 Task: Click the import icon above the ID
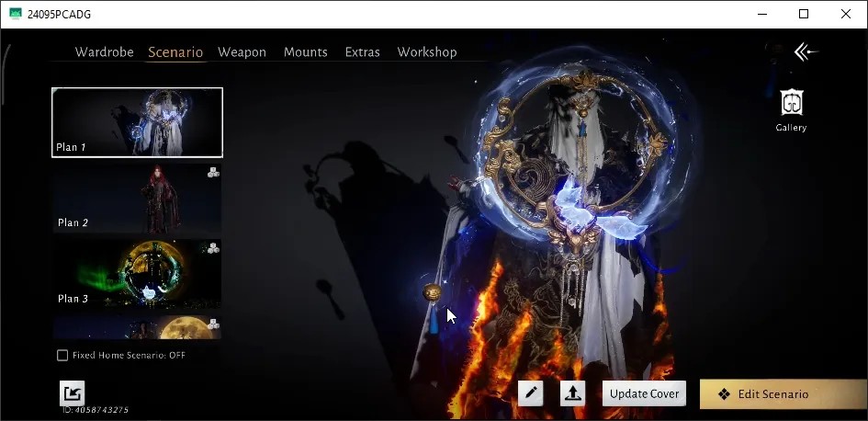click(72, 393)
